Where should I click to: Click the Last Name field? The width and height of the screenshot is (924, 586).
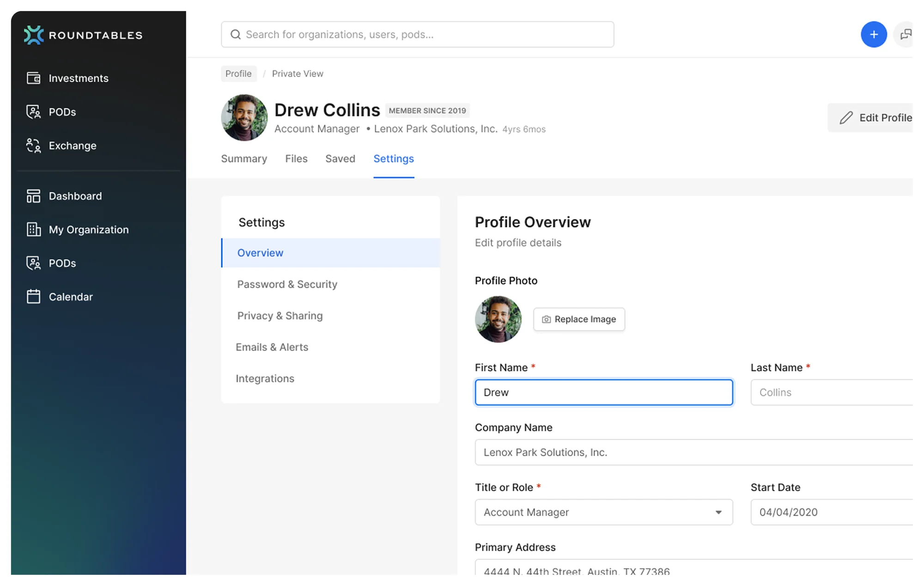click(832, 392)
